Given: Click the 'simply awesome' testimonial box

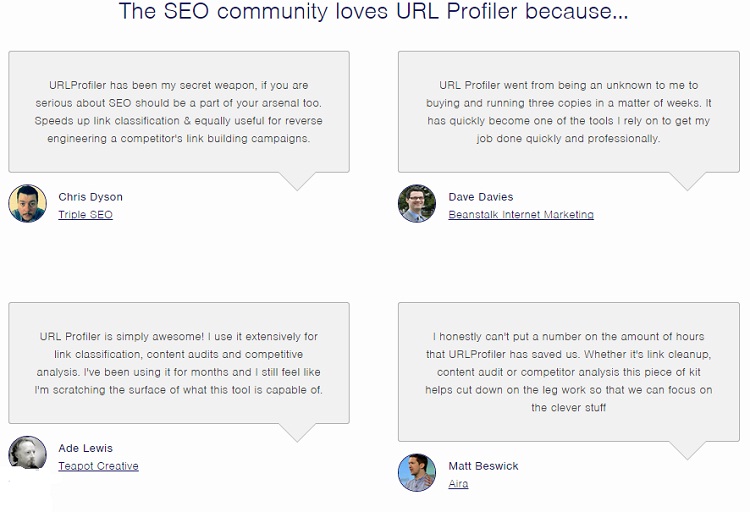Looking at the screenshot, I should [x=179, y=363].
